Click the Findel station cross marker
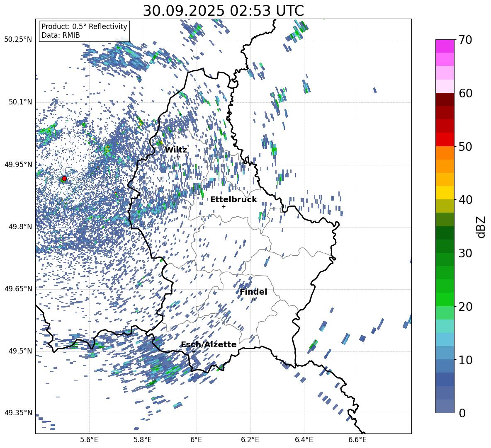Screen dimensions: 491x448 click(253, 299)
